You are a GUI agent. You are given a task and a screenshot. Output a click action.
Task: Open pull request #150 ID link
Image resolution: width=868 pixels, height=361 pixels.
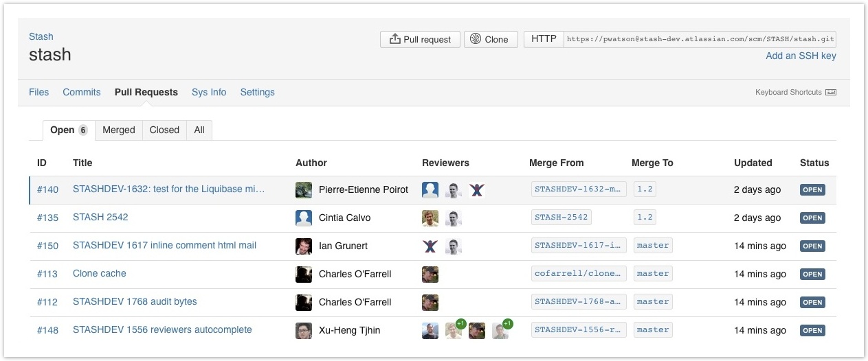click(47, 246)
